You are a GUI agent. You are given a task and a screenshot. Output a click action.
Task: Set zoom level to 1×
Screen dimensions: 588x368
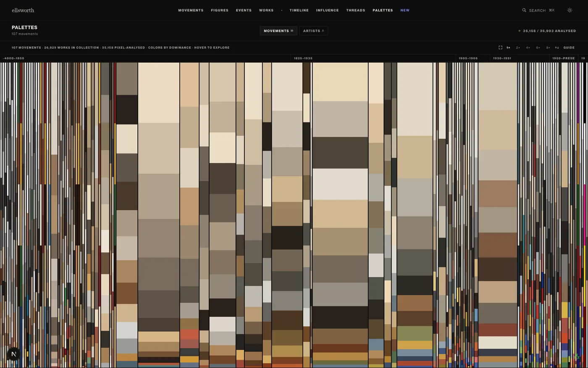click(x=508, y=48)
